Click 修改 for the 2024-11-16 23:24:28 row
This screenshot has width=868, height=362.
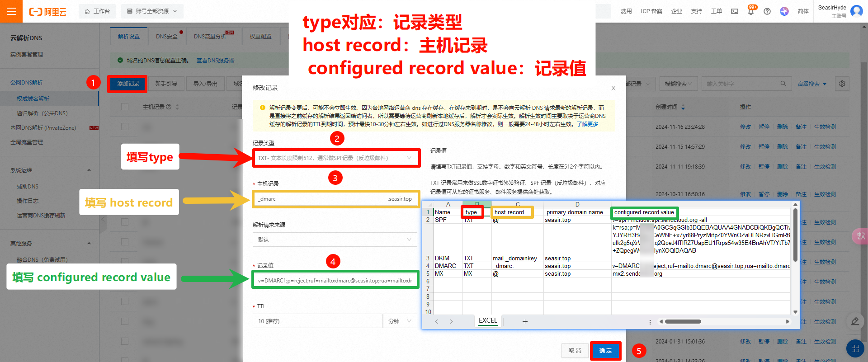pos(745,127)
